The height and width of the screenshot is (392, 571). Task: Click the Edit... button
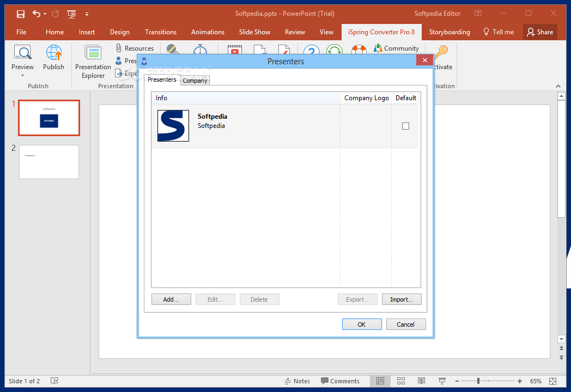click(215, 299)
